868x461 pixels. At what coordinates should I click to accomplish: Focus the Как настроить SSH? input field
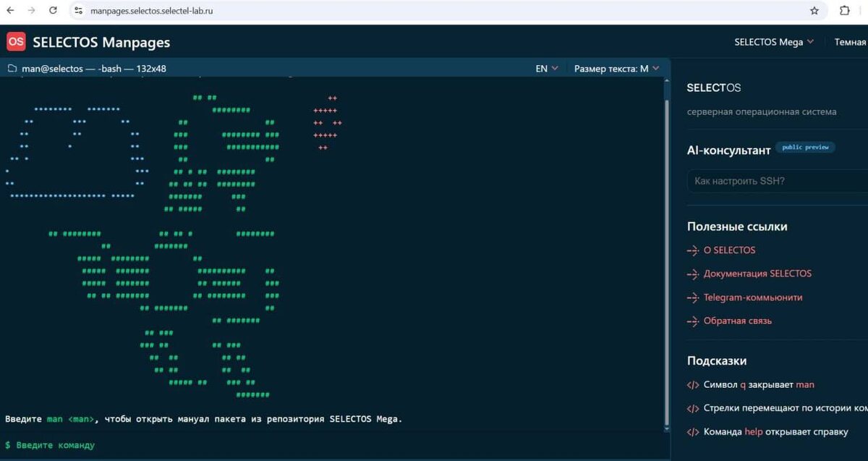(x=778, y=181)
